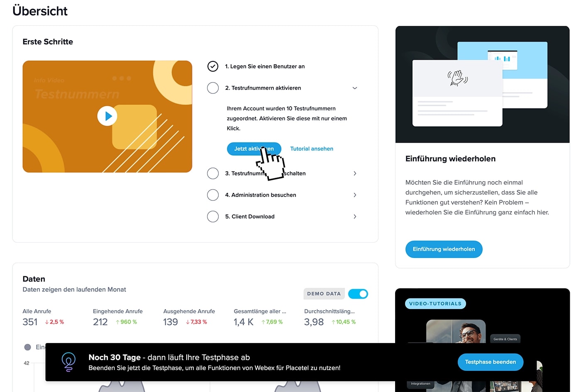
Task: Collapse the Testrufnummern aktivieren step chevron
Action: coord(355,88)
